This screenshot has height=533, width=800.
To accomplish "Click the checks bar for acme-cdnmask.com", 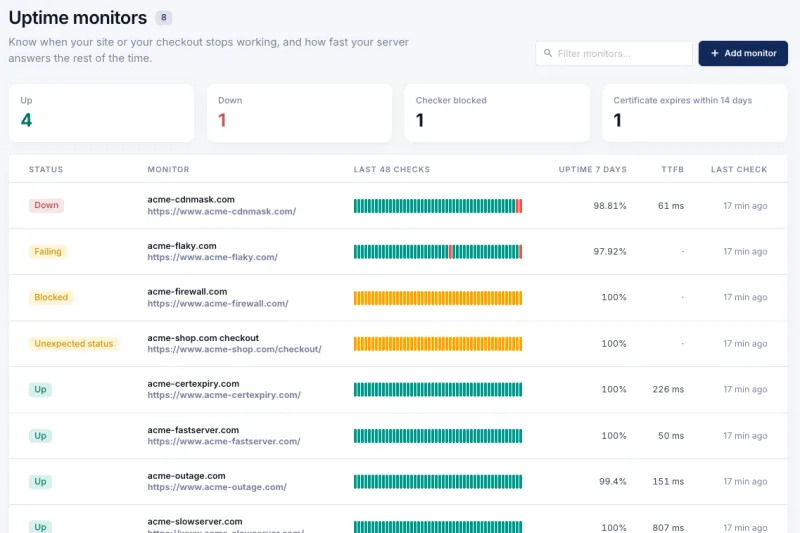I will click(438, 206).
